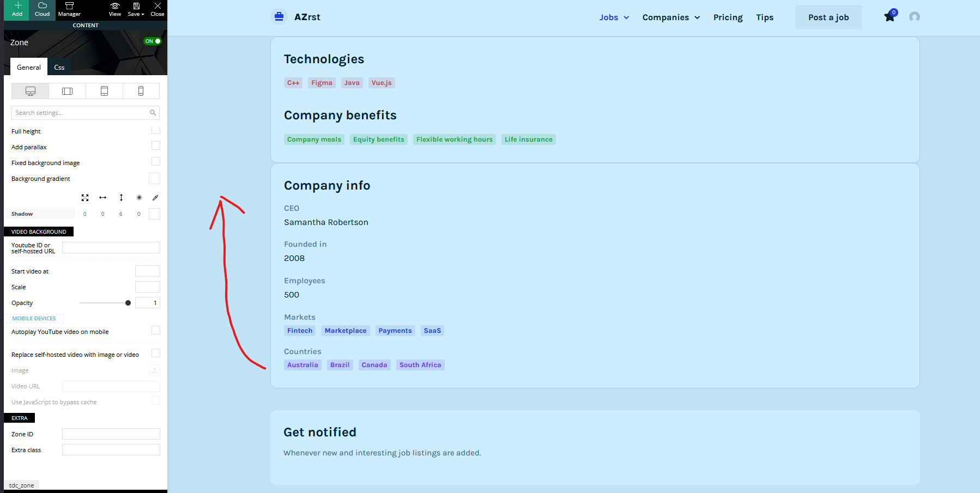
Task: Open the Manager panel
Action: click(69, 10)
